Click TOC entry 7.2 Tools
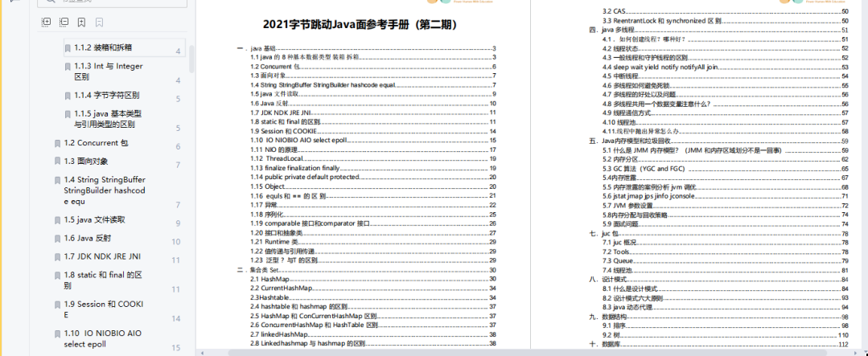The image size is (868, 356). [x=615, y=252]
